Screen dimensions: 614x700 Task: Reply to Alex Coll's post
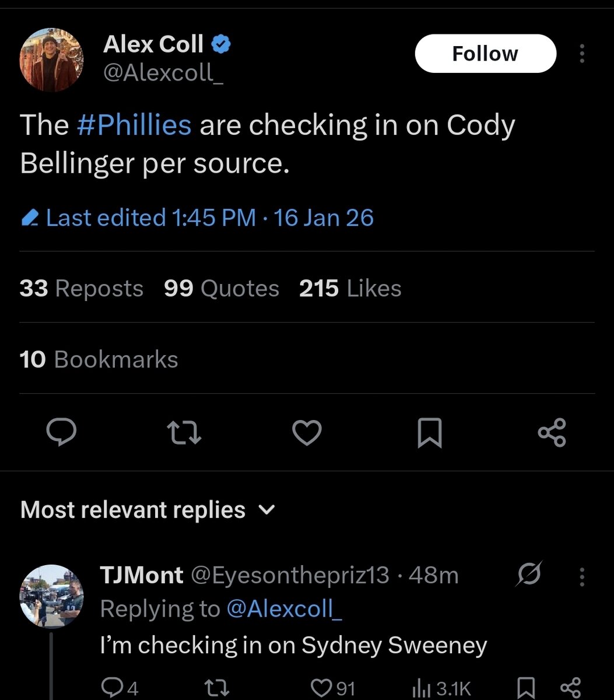(x=61, y=433)
